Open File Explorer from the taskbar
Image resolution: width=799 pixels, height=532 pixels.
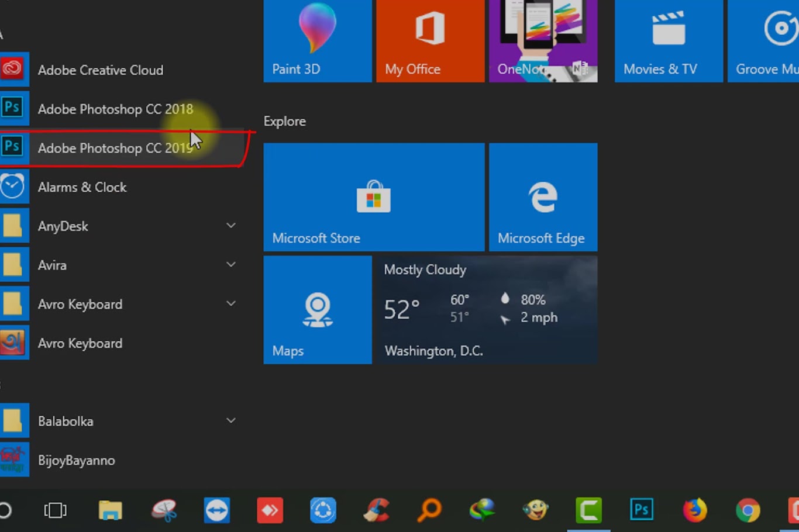pos(110,510)
